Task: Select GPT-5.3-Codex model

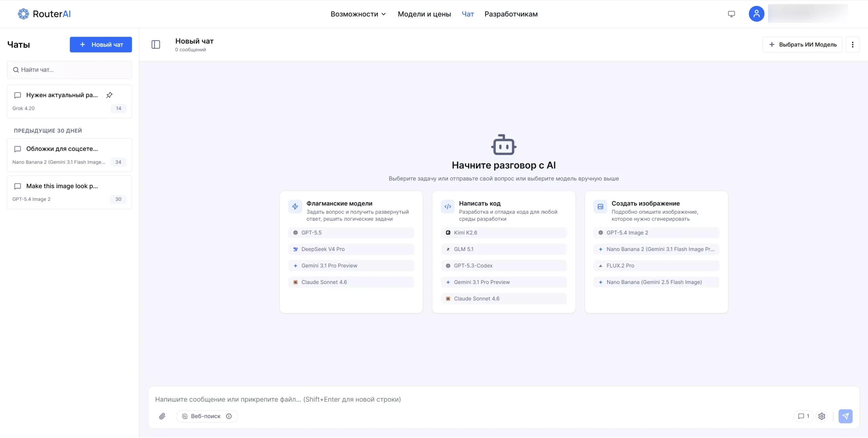Action: click(x=504, y=266)
